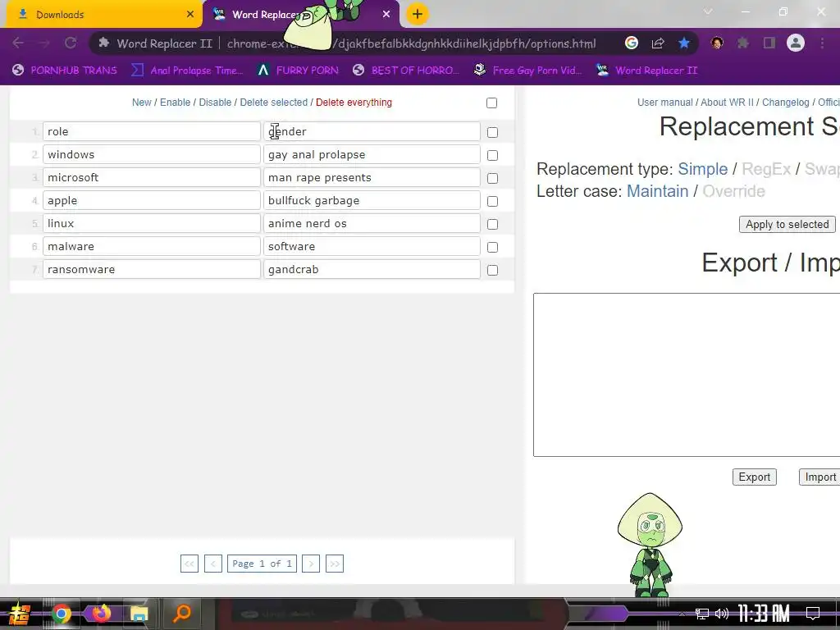Click the share page icon
The height and width of the screenshot is (630, 840).
pyautogui.click(x=658, y=43)
